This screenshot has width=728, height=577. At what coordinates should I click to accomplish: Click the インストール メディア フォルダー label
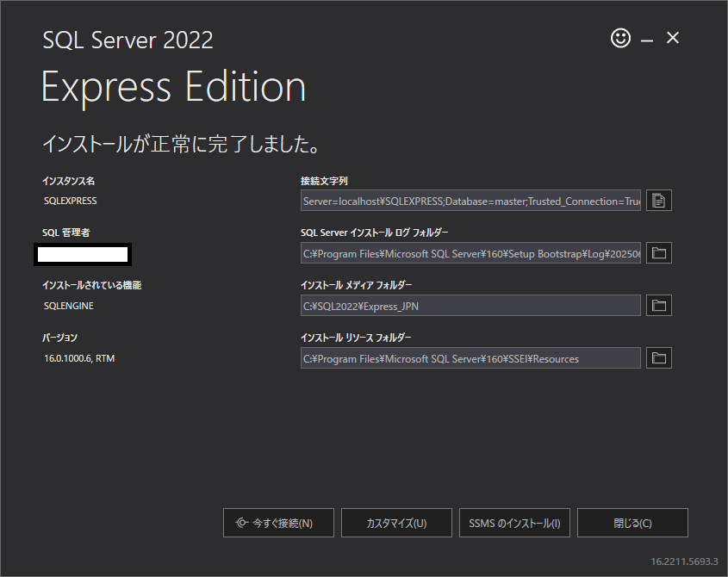click(x=356, y=285)
